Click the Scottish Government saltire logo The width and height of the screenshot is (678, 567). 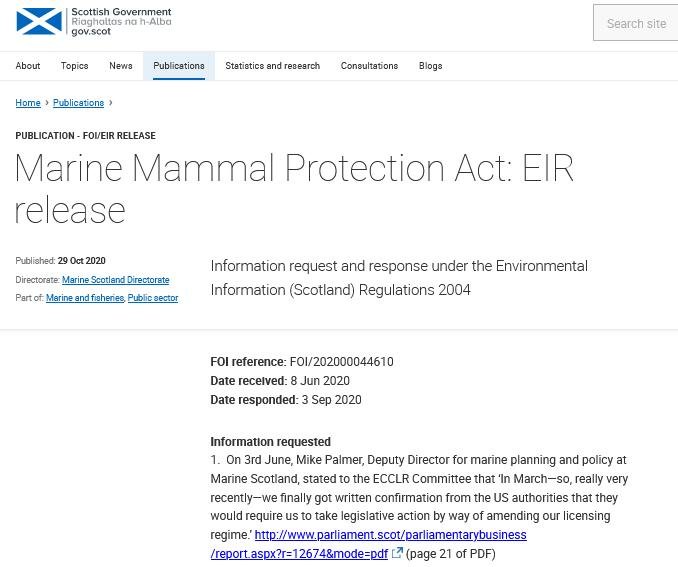[39, 22]
